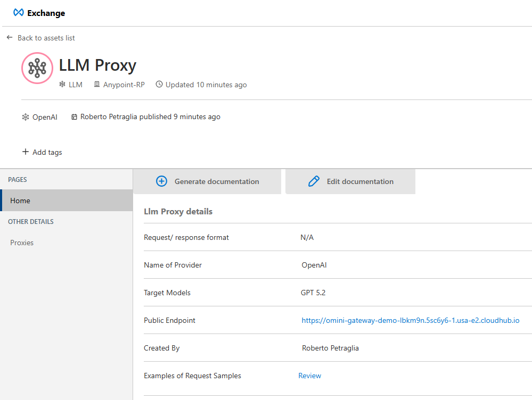Open Edit documentation
This screenshot has height=400, width=532.
coord(350,181)
